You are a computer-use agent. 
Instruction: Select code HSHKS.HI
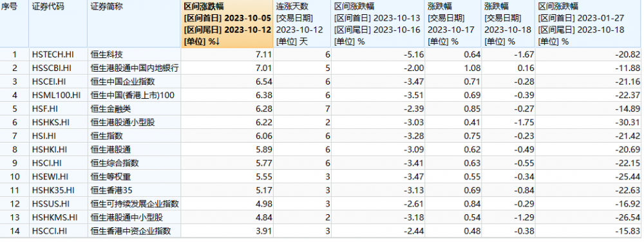pyautogui.click(x=50, y=123)
